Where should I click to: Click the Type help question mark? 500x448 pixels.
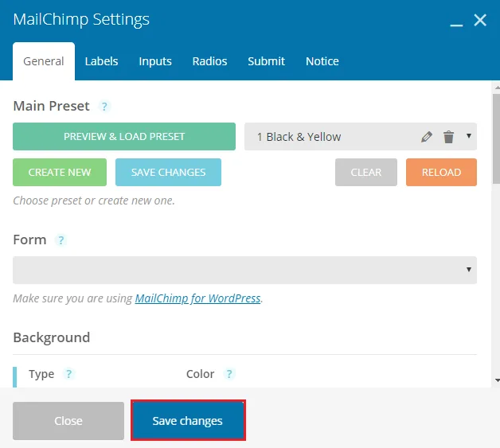click(68, 373)
